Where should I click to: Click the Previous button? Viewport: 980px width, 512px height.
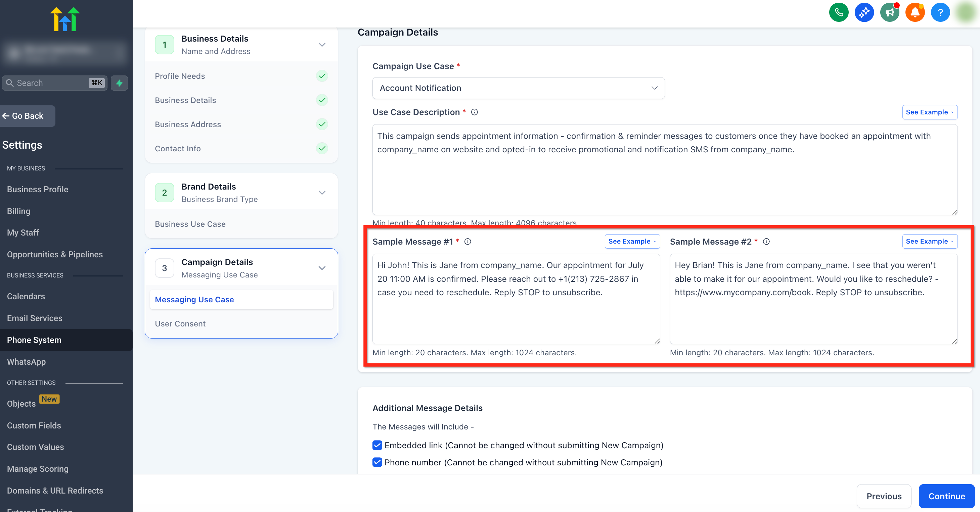[x=884, y=496]
